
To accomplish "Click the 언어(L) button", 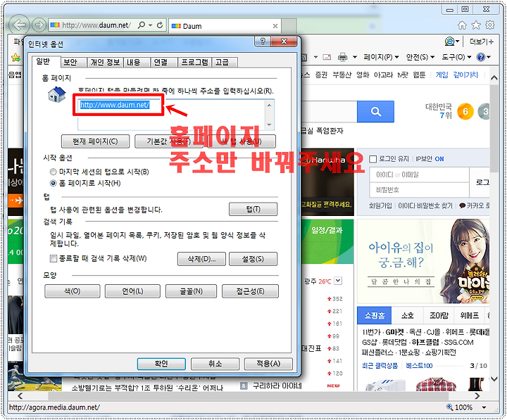I will coord(132,291).
